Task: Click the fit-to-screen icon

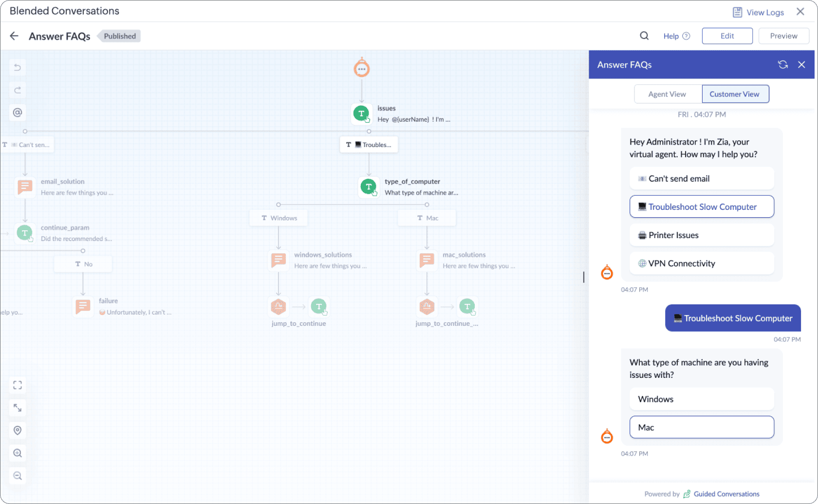Action: (x=18, y=385)
